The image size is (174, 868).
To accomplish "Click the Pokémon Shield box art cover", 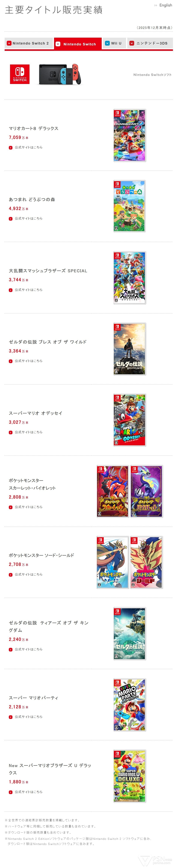I will 146,562.
